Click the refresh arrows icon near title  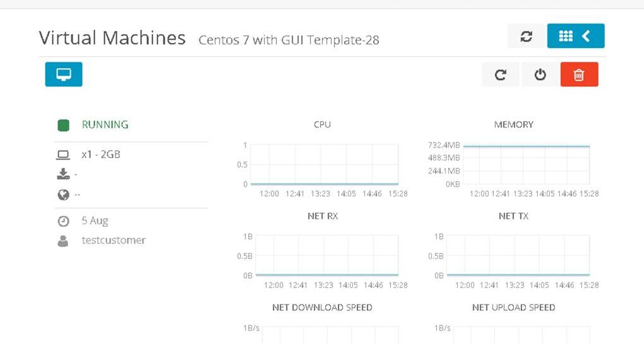(526, 37)
